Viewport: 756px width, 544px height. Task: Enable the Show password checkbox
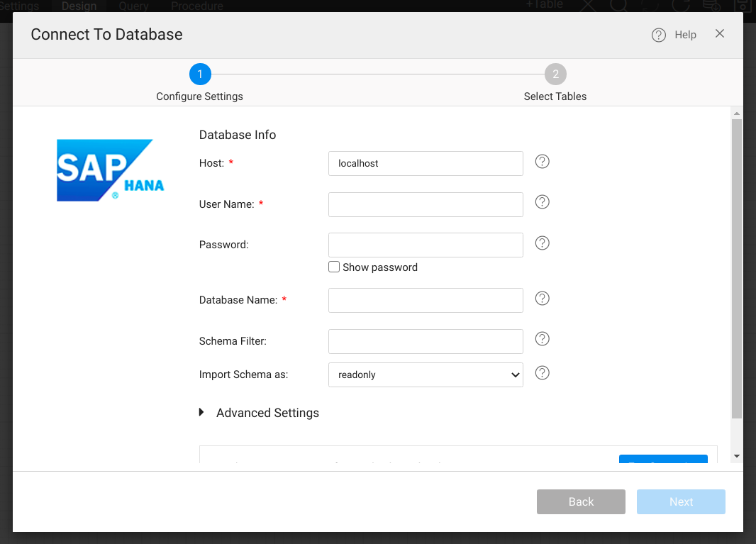(334, 267)
